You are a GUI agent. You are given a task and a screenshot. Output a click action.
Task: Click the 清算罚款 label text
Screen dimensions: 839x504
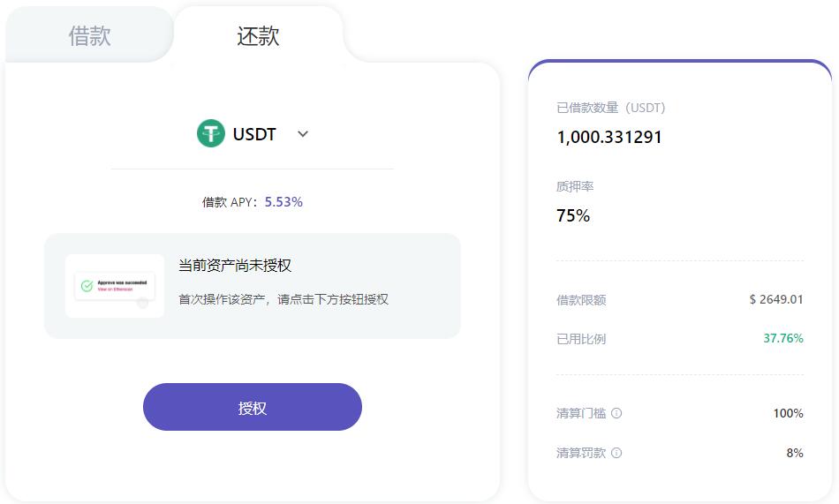pos(581,453)
